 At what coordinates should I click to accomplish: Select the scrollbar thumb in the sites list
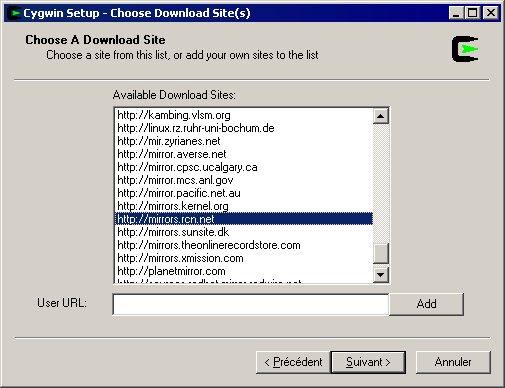point(380,254)
